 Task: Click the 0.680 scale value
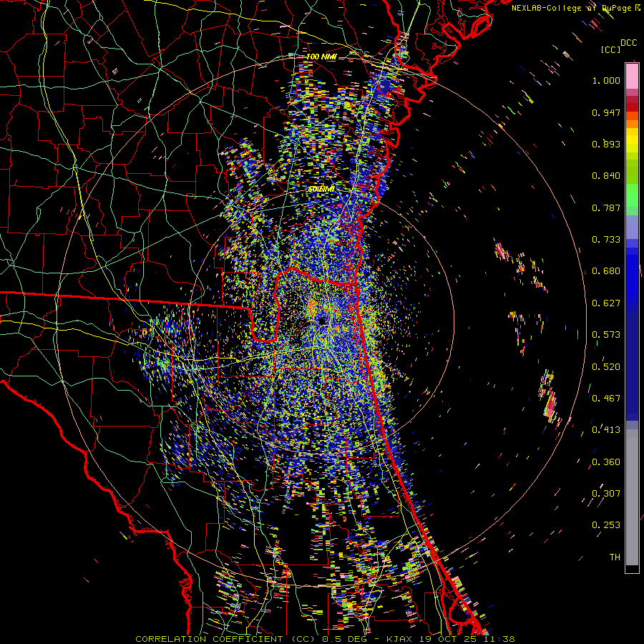606,271
